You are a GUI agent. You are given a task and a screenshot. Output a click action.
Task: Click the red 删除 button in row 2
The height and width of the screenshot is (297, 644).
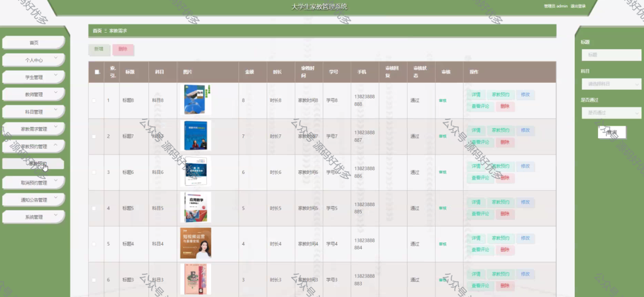coord(505,143)
